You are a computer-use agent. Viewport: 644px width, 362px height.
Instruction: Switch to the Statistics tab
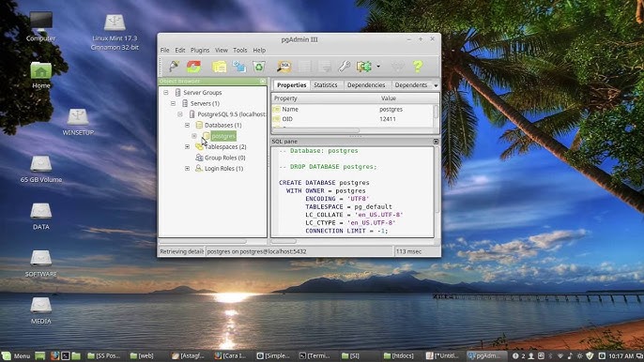(x=325, y=85)
